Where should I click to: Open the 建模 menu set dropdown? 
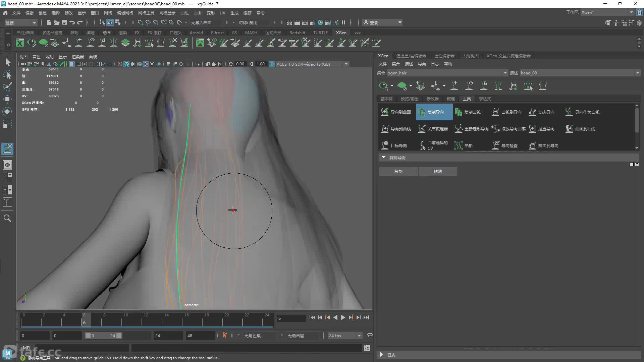(x=20, y=22)
